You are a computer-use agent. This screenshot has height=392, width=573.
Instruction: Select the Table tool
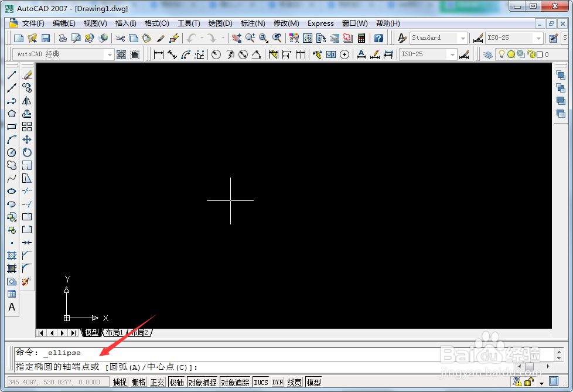click(x=12, y=294)
